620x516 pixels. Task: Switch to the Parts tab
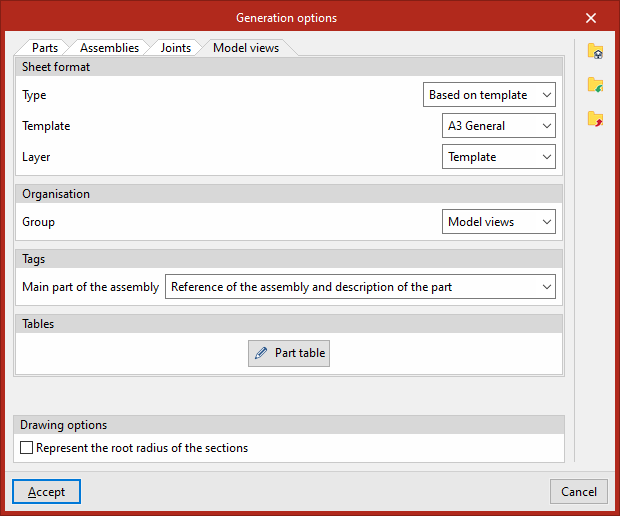[45, 48]
